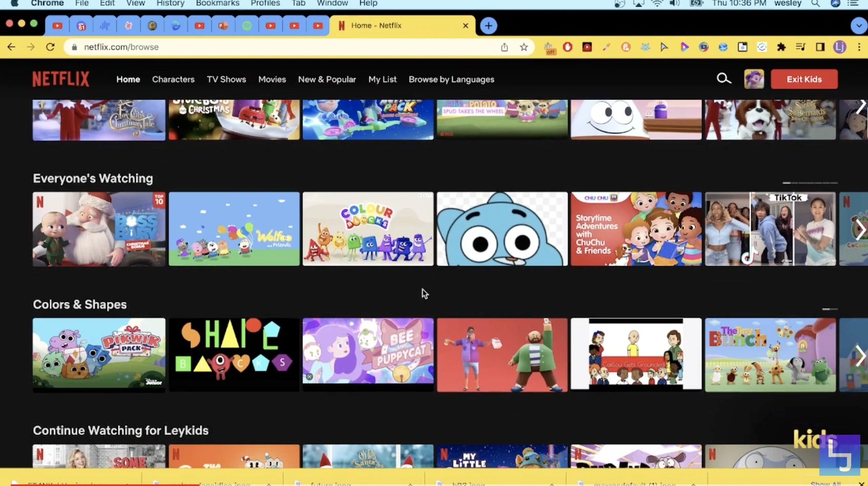Expand the Everyone's Watching row with right arrow
This screenshot has height=486, width=868.
click(x=862, y=229)
